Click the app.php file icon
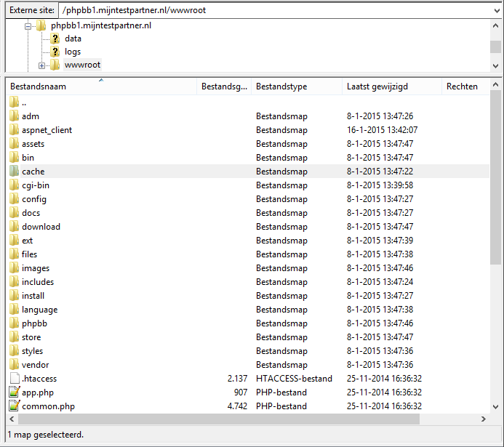 (x=15, y=392)
